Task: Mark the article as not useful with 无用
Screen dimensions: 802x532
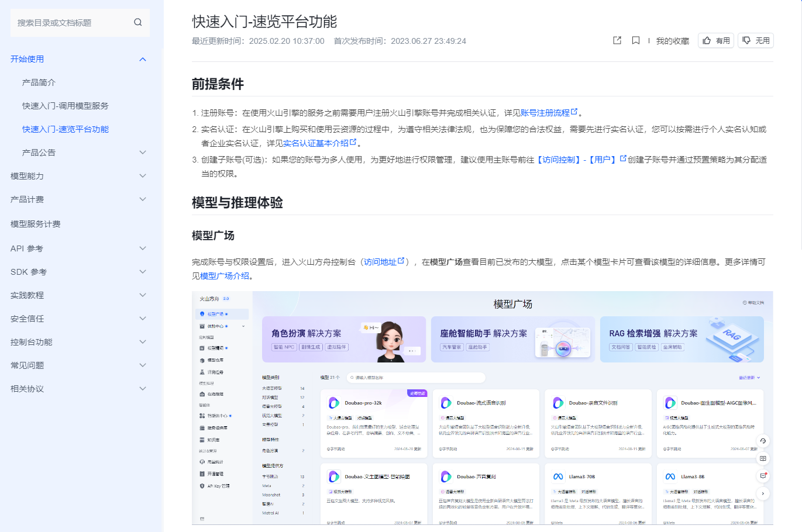Action: (x=756, y=40)
